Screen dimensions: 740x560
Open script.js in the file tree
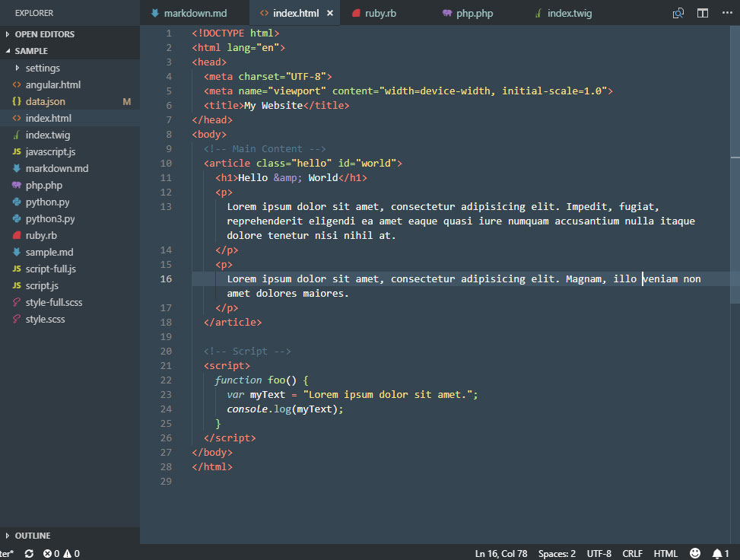pyautogui.click(x=70, y=285)
